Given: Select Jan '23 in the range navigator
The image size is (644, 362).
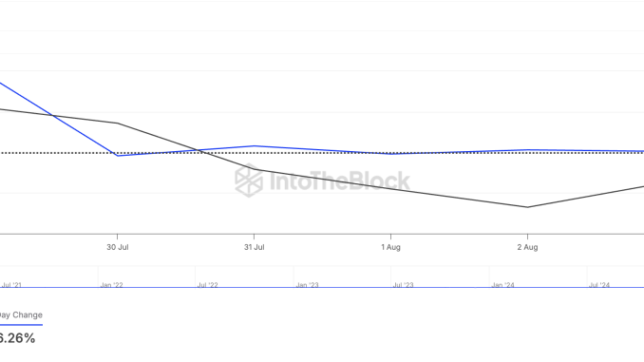Looking at the screenshot, I should tap(307, 285).
